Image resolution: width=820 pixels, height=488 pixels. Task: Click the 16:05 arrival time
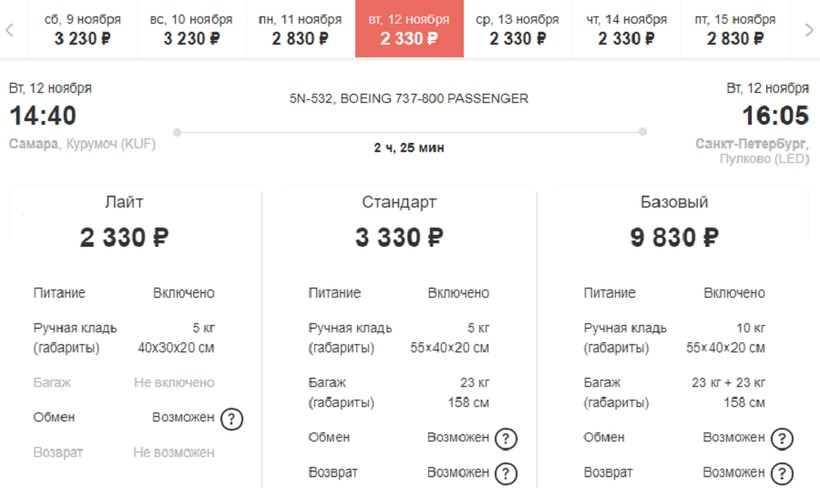[776, 116]
